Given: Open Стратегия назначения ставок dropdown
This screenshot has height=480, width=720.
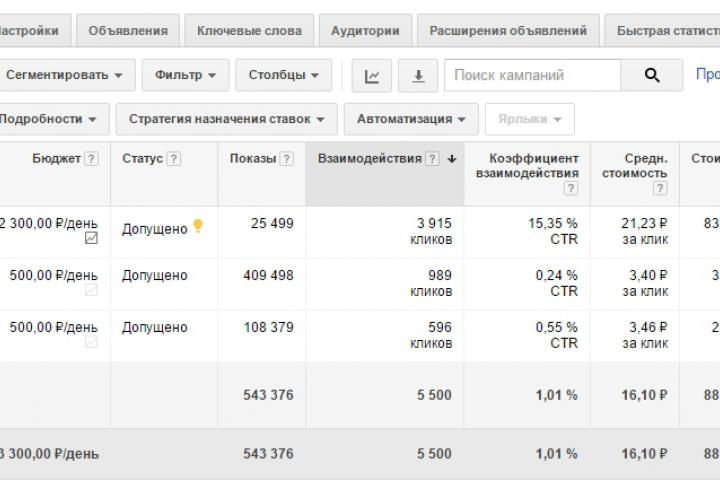Looking at the screenshot, I should (x=227, y=119).
